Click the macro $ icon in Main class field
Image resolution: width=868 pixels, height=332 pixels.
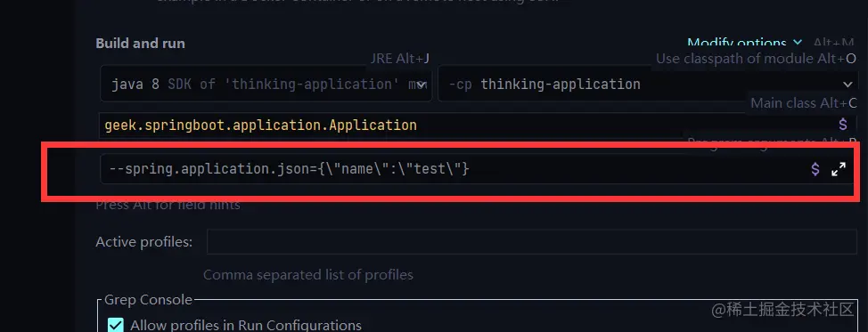click(x=842, y=125)
